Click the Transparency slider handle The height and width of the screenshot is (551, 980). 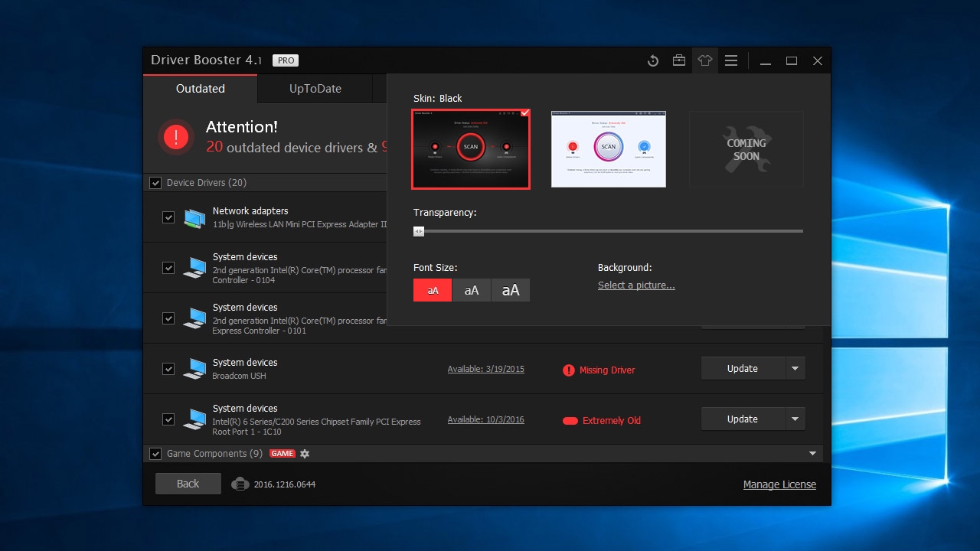pos(419,231)
